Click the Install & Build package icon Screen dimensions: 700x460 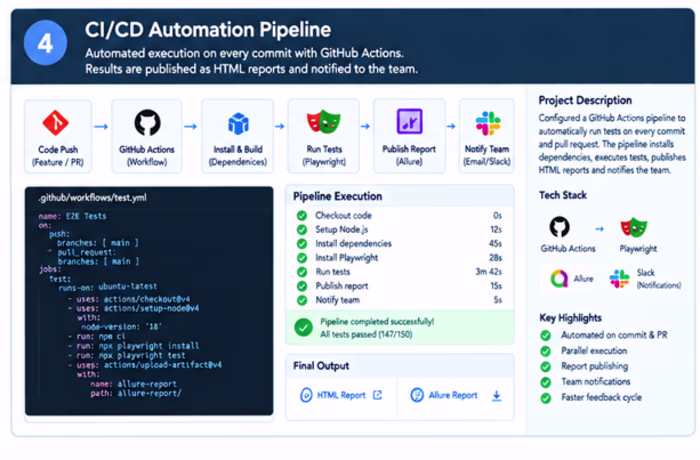point(238,124)
